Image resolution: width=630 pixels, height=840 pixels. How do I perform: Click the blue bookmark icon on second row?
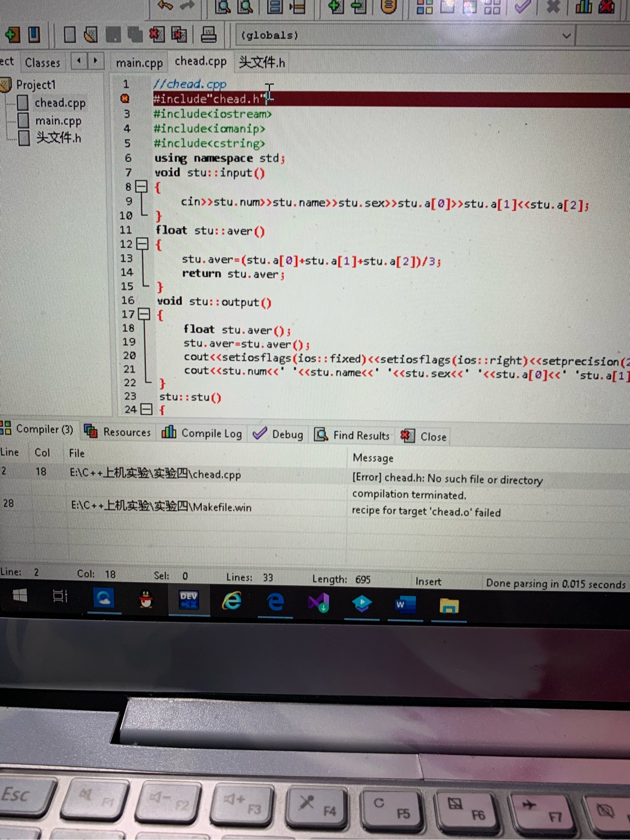point(34,34)
